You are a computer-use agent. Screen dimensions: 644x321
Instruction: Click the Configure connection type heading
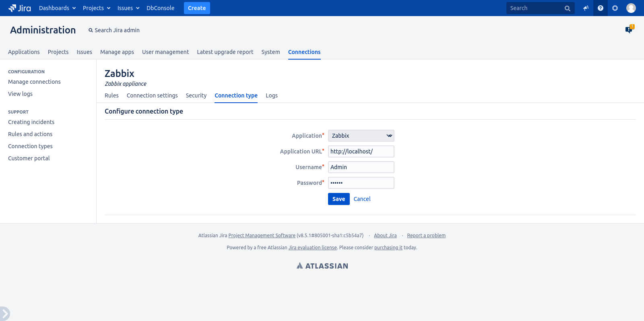[144, 111]
